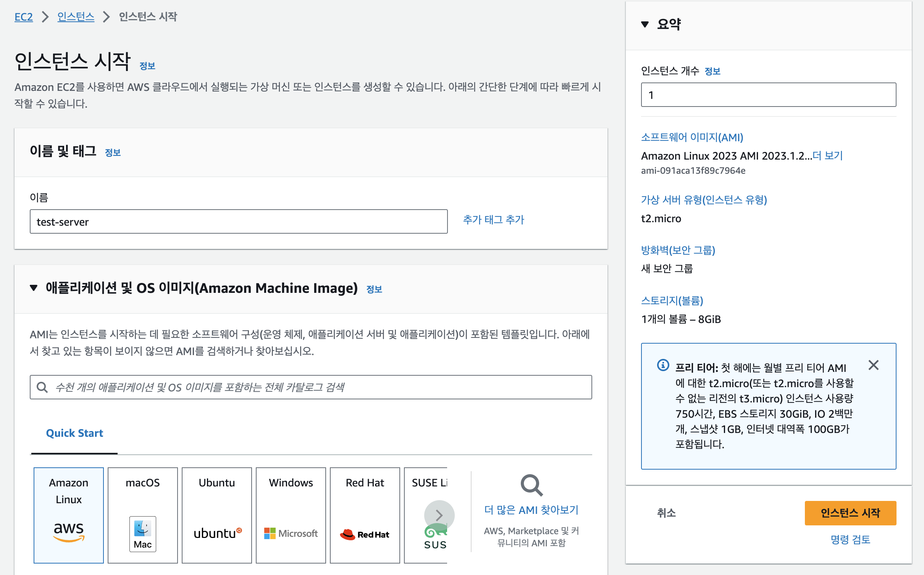Focus the instance name input field
Screen dimensions: 924x575
click(239, 221)
